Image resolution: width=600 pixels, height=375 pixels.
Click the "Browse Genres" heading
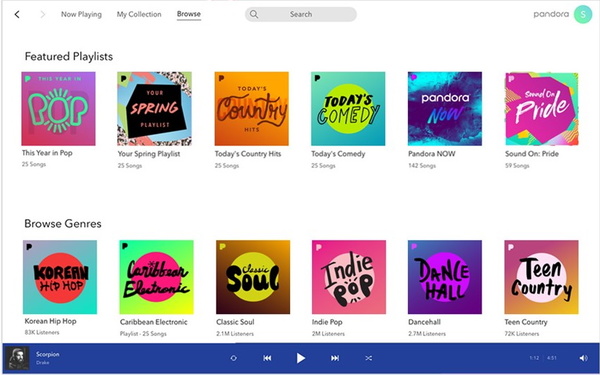tap(63, 224)
